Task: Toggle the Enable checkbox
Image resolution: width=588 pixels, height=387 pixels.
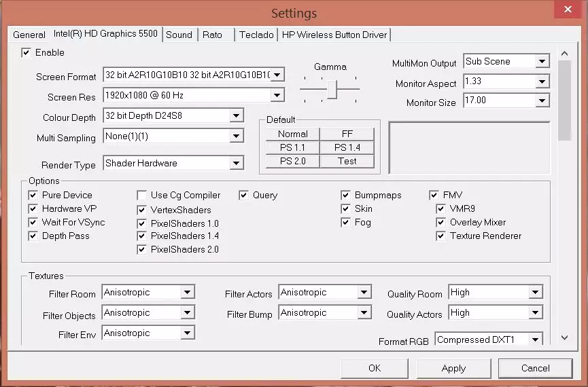Action: (x=26, y=52)
